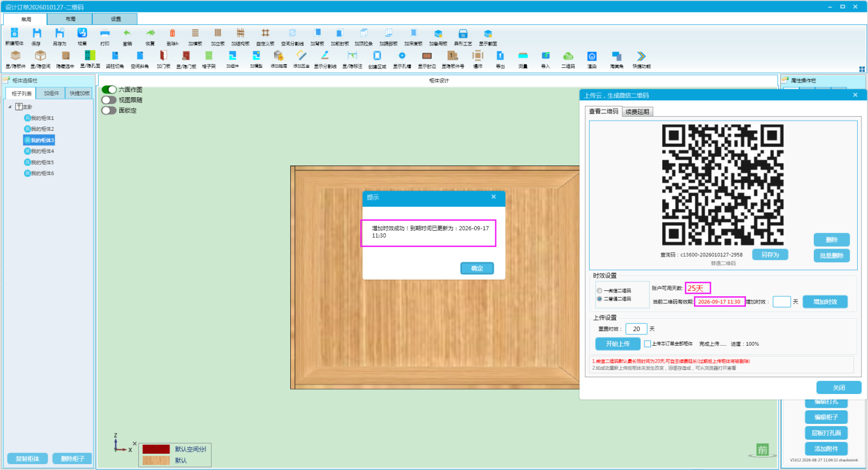Open the 快捷功能 (quick functions) icon
Viewport: 868px width, 470px height.
pyautogui.click(x=641, y=55)
